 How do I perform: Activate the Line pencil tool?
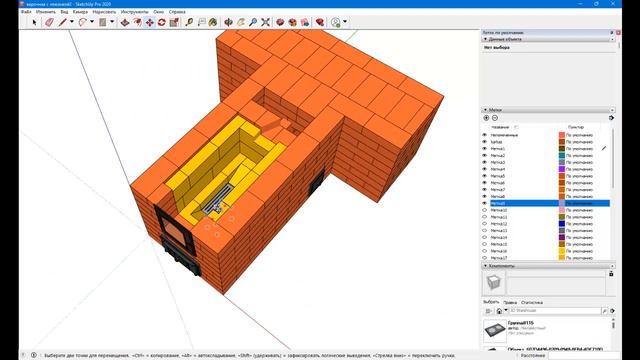click(x=62, y=22)
